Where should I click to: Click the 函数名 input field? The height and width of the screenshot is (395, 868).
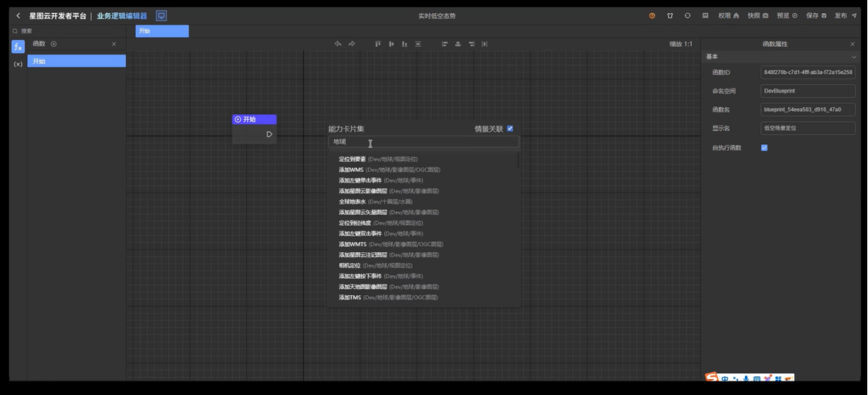808,109
